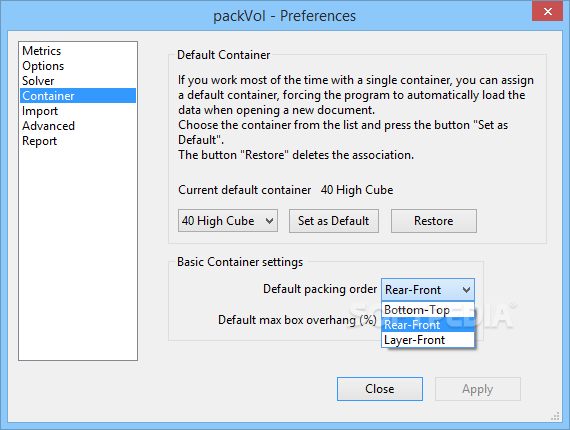
Task: Expand the 40 High Cube container dropdown
Action: coord(228,221)
